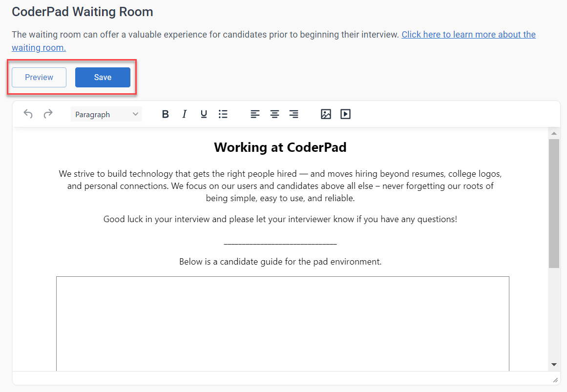Insert an image into the editor

tap(326, 114)
